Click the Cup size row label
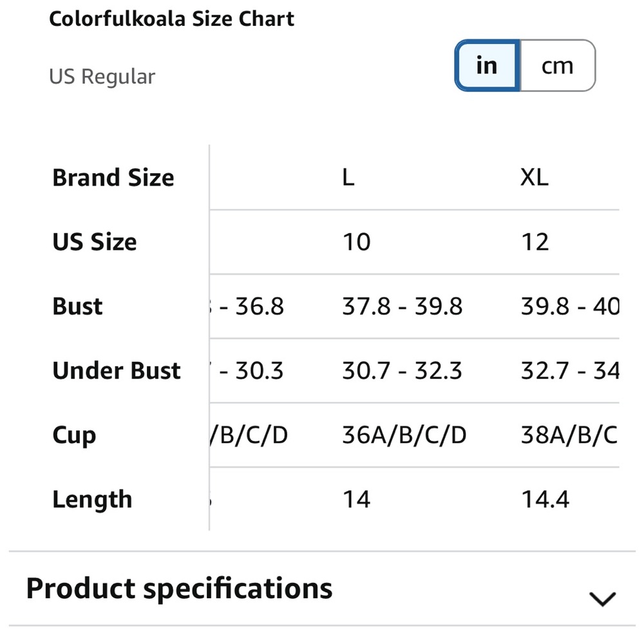The height and width of the screenshot is (644, 644). point(73,435)
